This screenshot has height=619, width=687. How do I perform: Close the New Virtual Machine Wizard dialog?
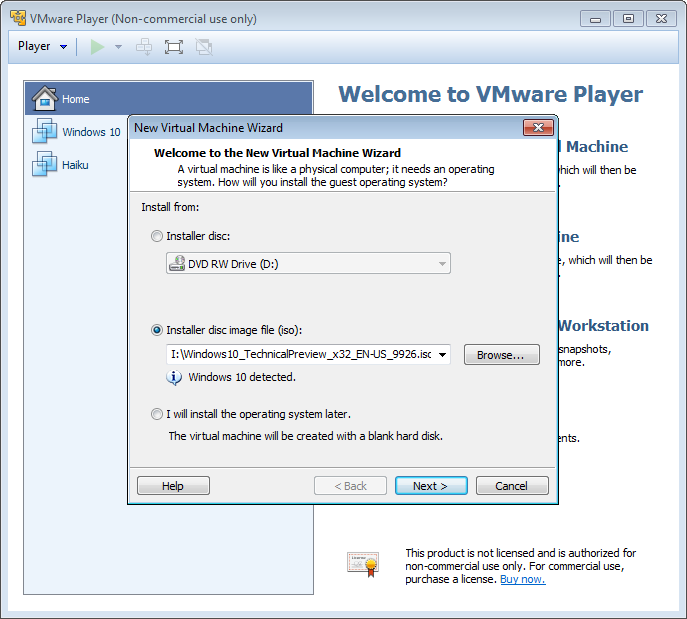538,127
